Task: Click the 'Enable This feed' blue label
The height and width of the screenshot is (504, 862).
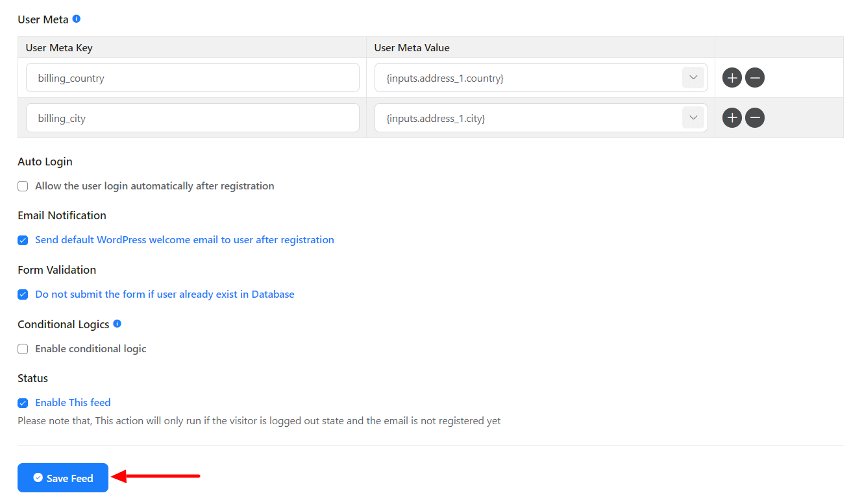Action: pos(72,402)
